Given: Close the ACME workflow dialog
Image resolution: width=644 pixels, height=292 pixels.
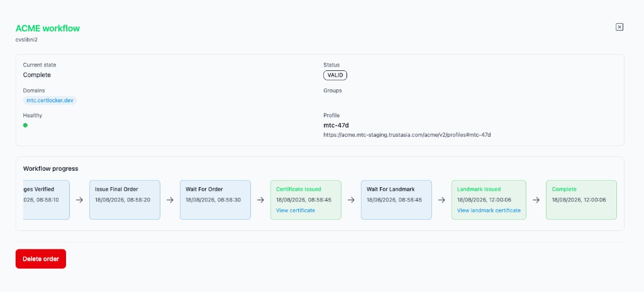Looking at the screenshot, I should (x=619, y=27).
